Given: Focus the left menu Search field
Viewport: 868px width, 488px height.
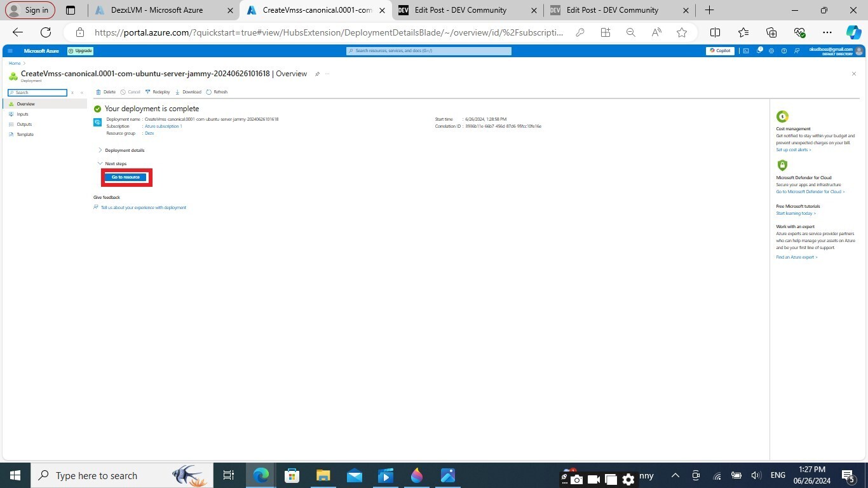Looking at the screenshot, I should [37, 93].
